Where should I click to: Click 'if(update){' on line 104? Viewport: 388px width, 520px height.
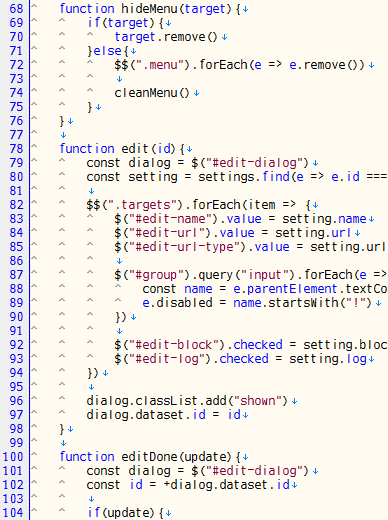click(125, 513)
